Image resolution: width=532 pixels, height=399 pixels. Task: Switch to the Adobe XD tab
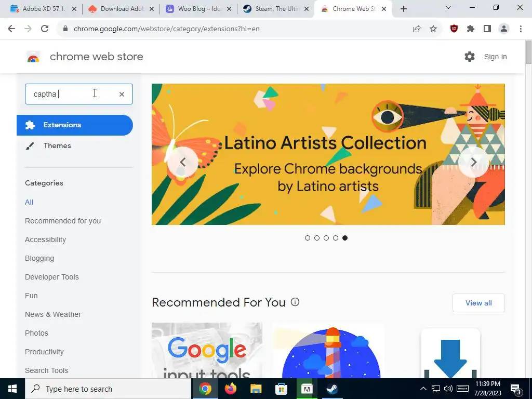pyautogui.click(x=44, y=9)
